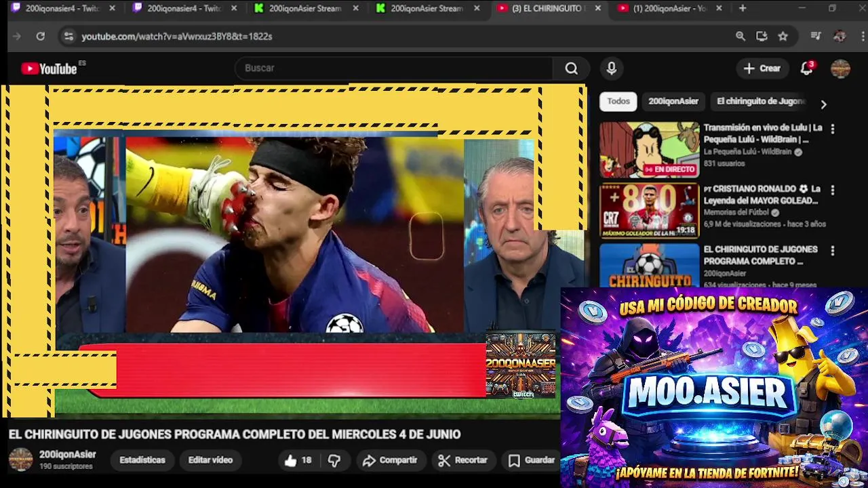Dislike the video with thumbs down
This screenshot has height=488, width=868.
click(x=334, y=460)
